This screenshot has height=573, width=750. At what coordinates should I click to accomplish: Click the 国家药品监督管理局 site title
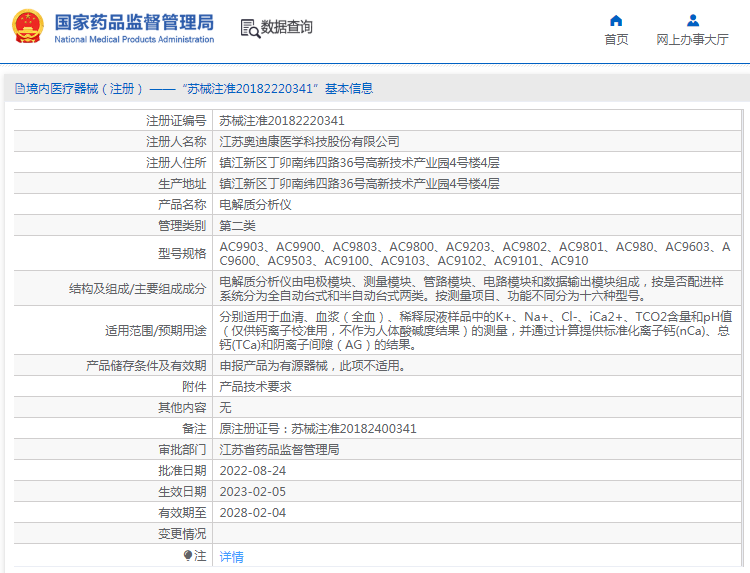(x=133, y=22)
